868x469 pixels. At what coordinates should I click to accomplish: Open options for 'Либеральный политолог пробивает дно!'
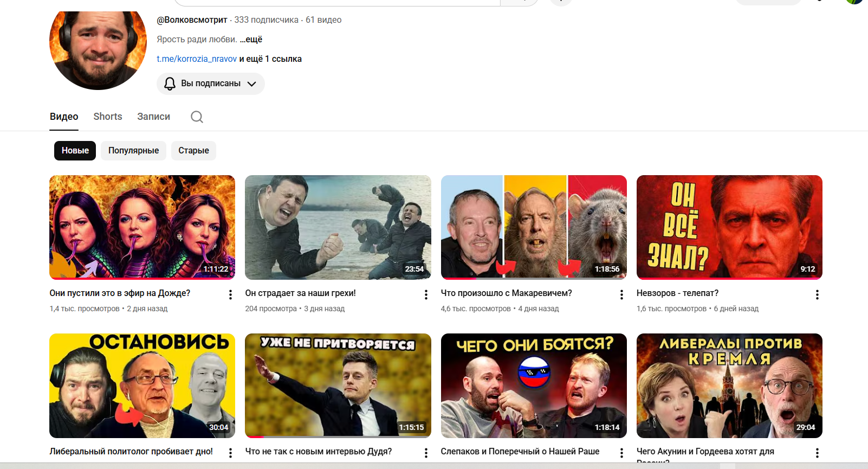[x=230, y=453]
